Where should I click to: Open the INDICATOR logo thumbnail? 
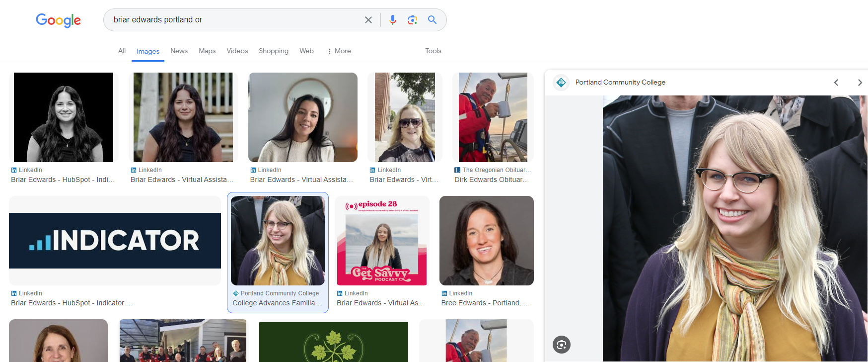tap(115, 241)
